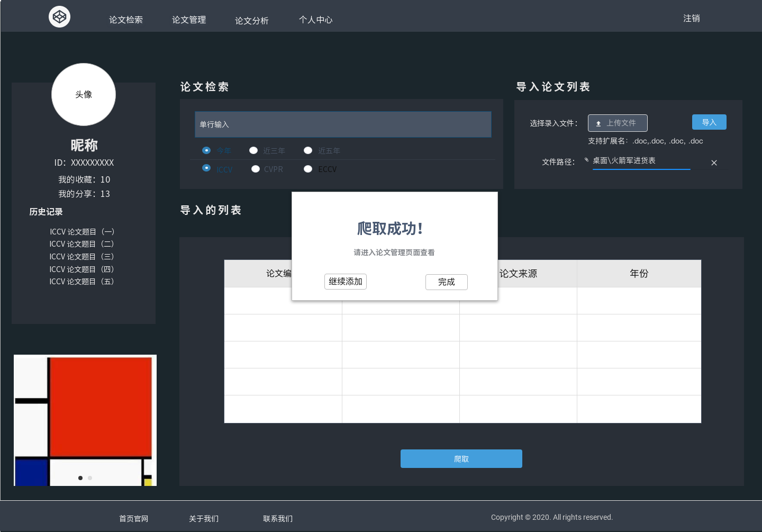
Task: Click the X icon to clear file path
Action: coord(714,163)
